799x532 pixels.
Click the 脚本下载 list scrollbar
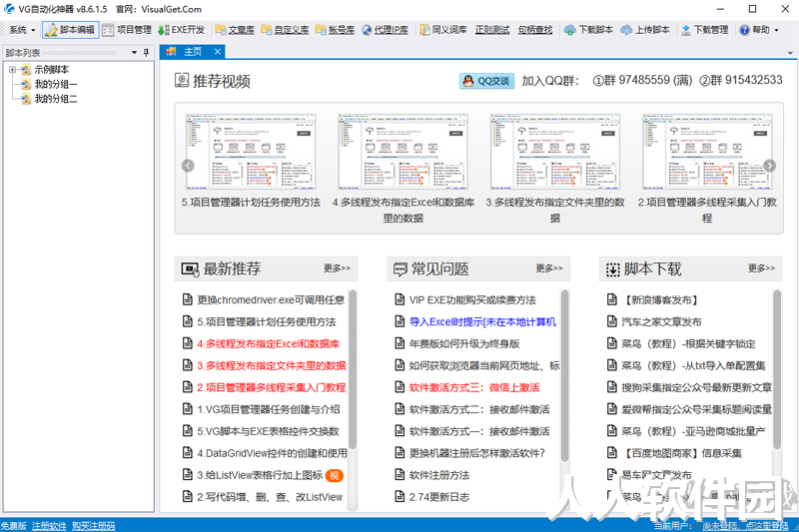click(x=777, y=369)
